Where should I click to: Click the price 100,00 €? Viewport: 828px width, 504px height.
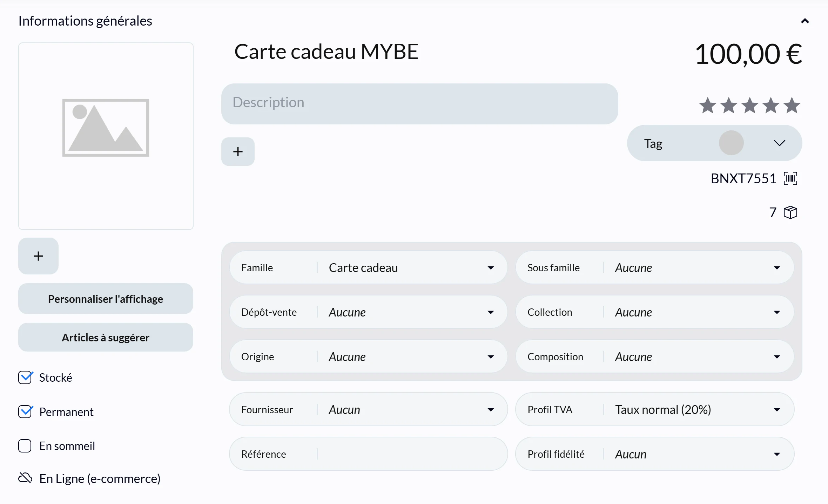(x=748, y=54)
